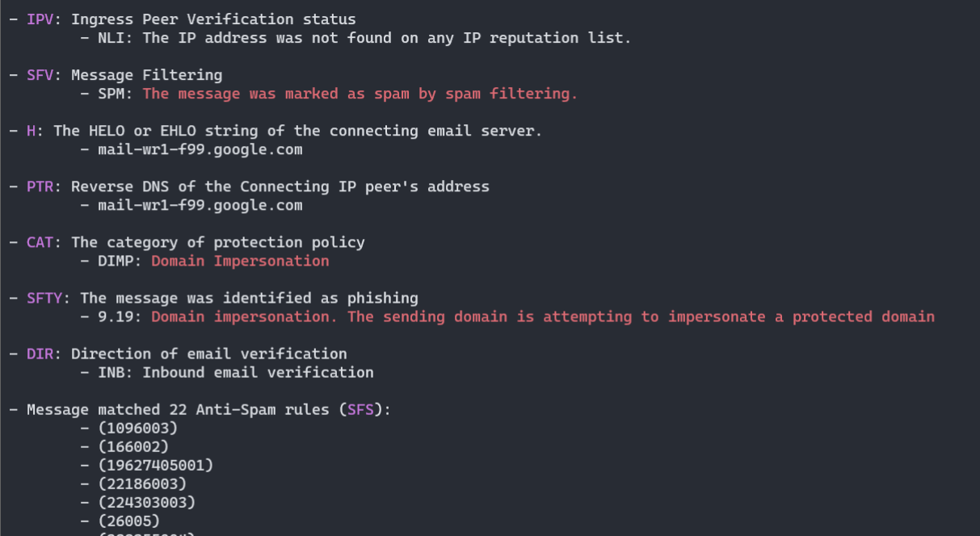The image size is (980, 536).
Task: Click the purple H field label
Action: 31,131
